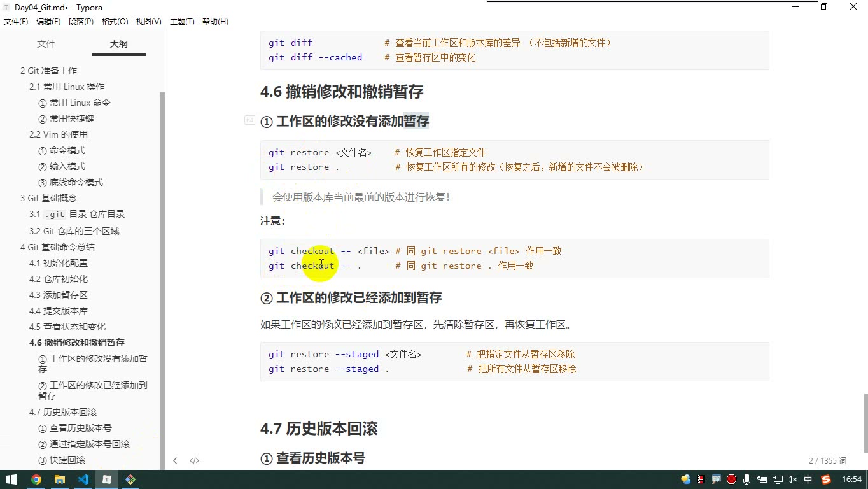Click heading 4.6 撤销修改和撤销暂存 in document

tap(342, 92)
